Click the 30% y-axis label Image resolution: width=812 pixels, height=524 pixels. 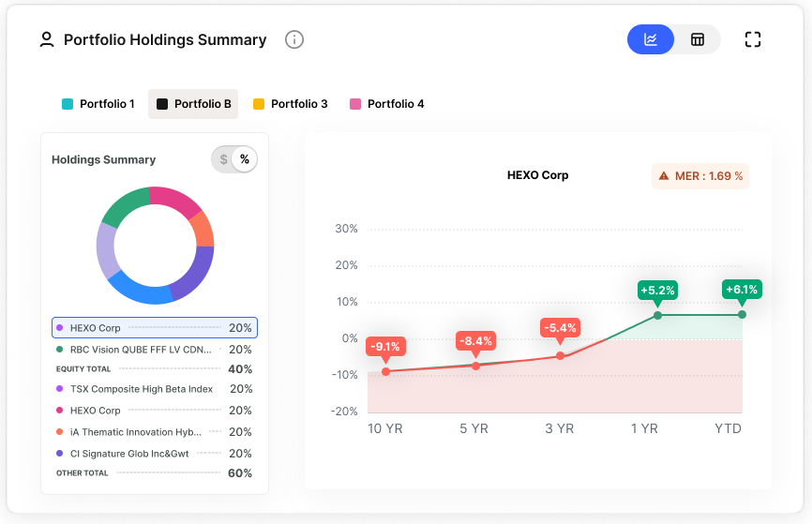click(x=346, y=229)
